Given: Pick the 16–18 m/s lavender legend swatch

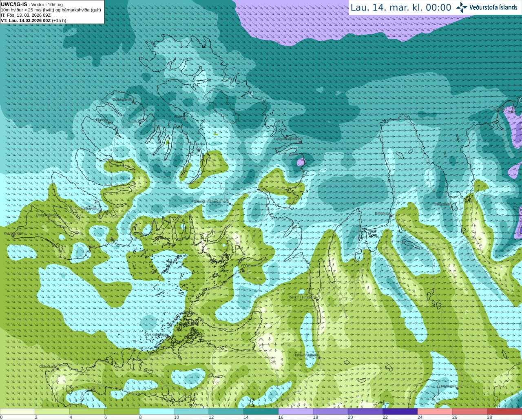Looking at the screenshot, I should coord(296,411).
